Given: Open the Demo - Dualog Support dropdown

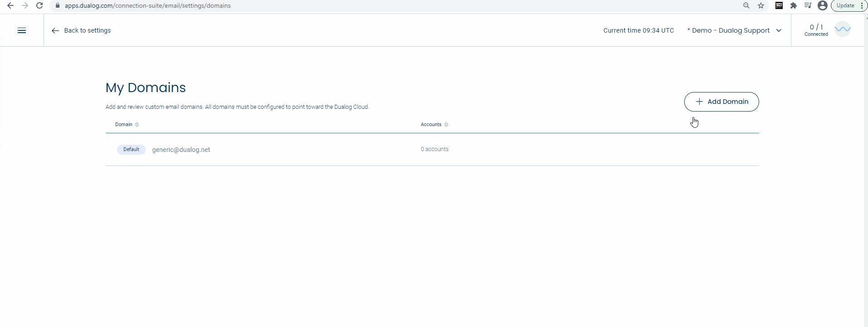Looking at the screenshot, I should [735, 30].
